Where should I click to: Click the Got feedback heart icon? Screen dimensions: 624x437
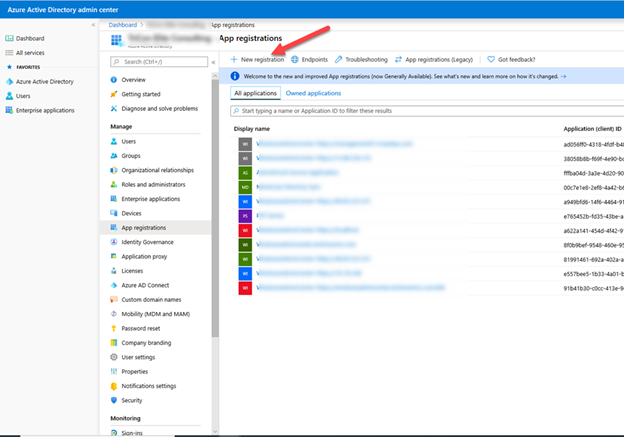pos(491,59)
